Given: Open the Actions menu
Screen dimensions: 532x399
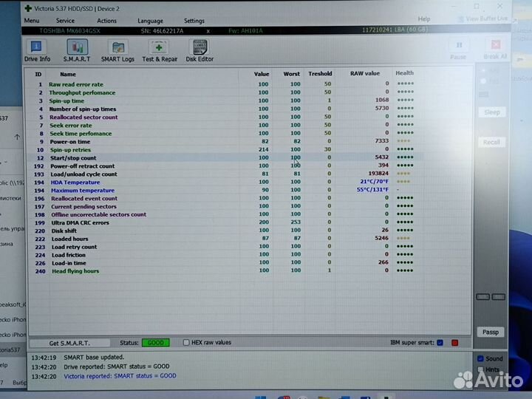Looking at the screenshot, I should click(106, 21).
